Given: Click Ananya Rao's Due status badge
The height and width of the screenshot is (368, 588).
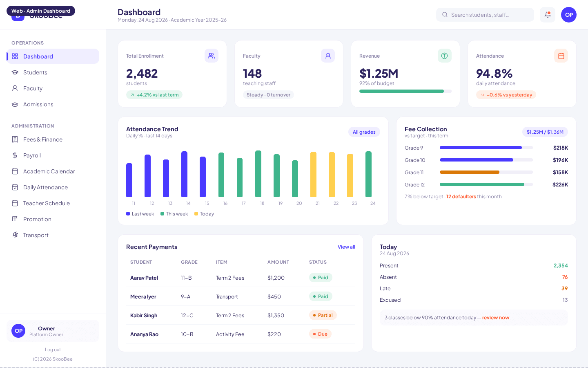Looking at the screenshot, I should click(321, 334).
